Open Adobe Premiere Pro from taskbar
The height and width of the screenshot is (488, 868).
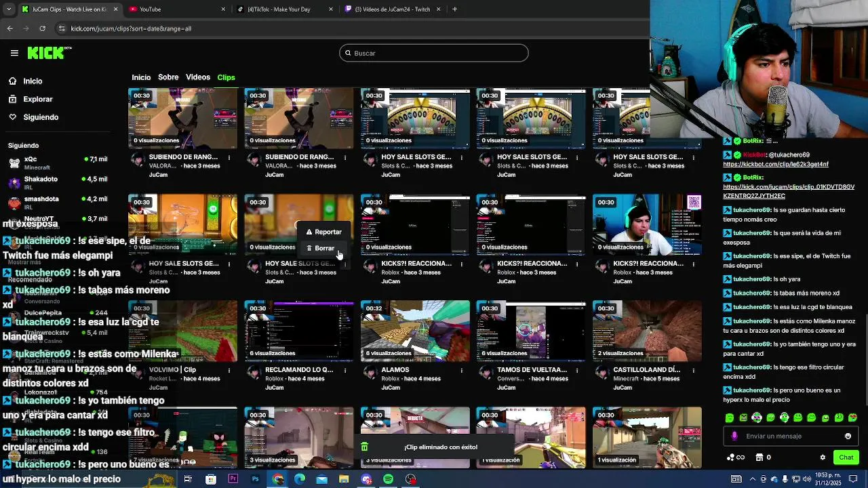tap(233, 479)
